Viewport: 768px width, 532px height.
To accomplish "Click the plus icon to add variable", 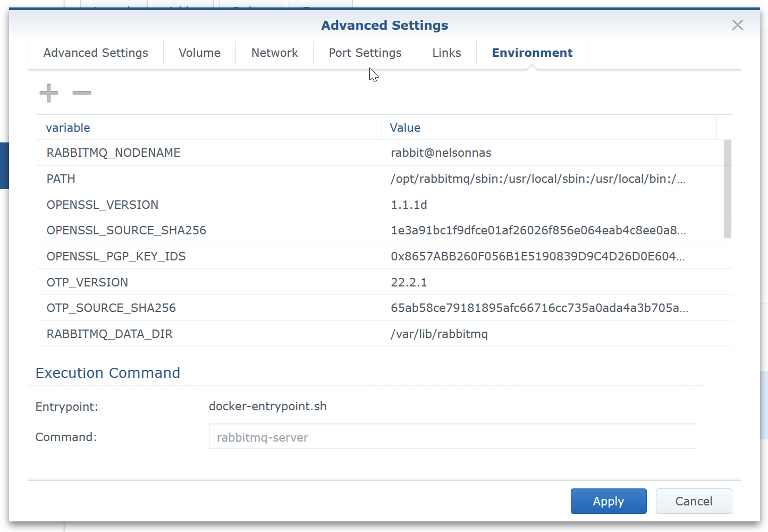I will click(49, 93).
